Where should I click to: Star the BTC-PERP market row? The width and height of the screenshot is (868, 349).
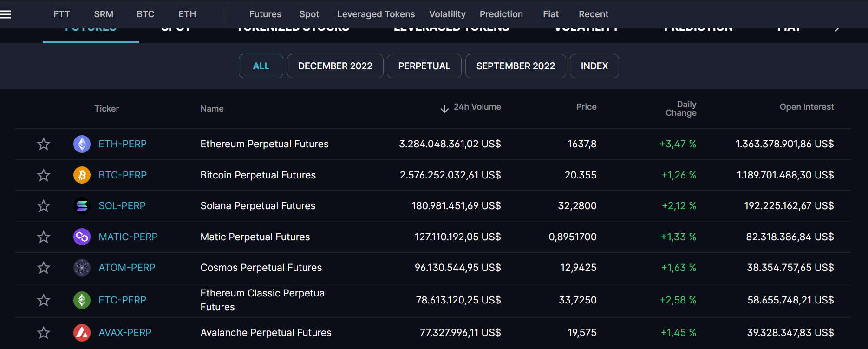pos(44,175)
